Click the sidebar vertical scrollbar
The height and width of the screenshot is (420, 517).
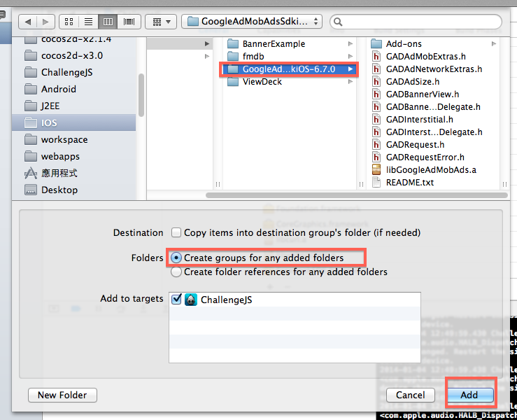(141, 95)
